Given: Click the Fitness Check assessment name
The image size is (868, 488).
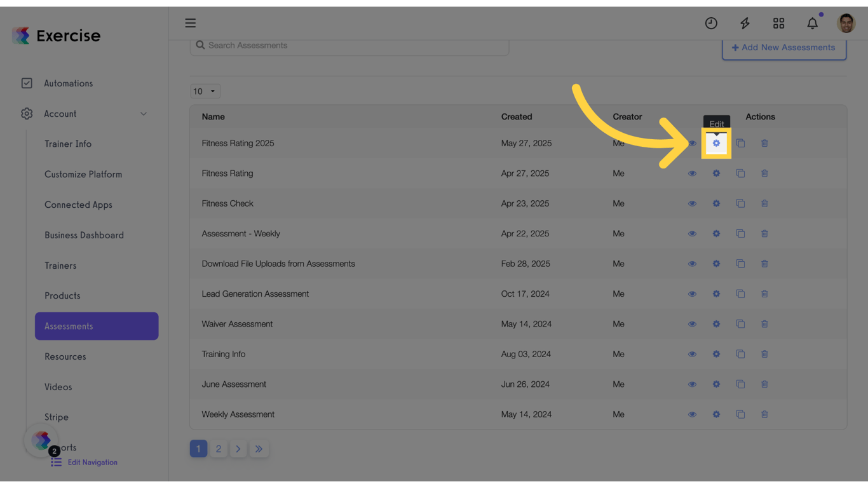Looking at the screenshot, I should click(227, 204).
